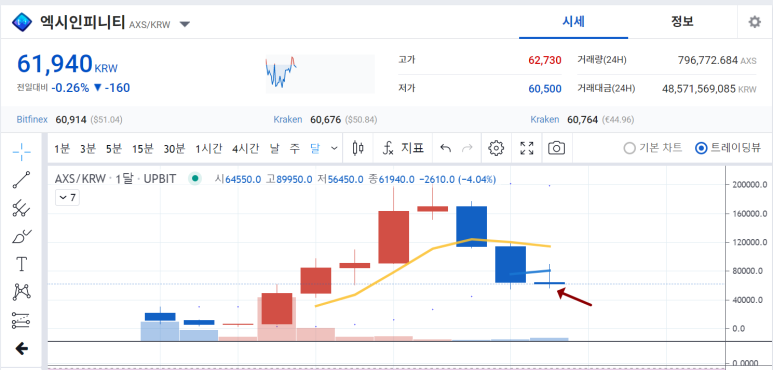Click the tallest red candlestick body
773x370 pixels.
[393, 237]
